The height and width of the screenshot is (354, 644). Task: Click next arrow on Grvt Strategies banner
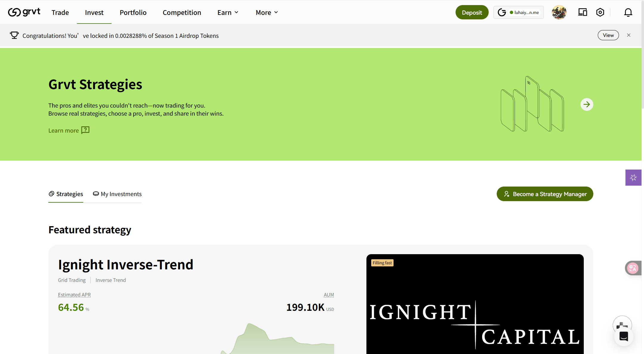pos(586,104)
